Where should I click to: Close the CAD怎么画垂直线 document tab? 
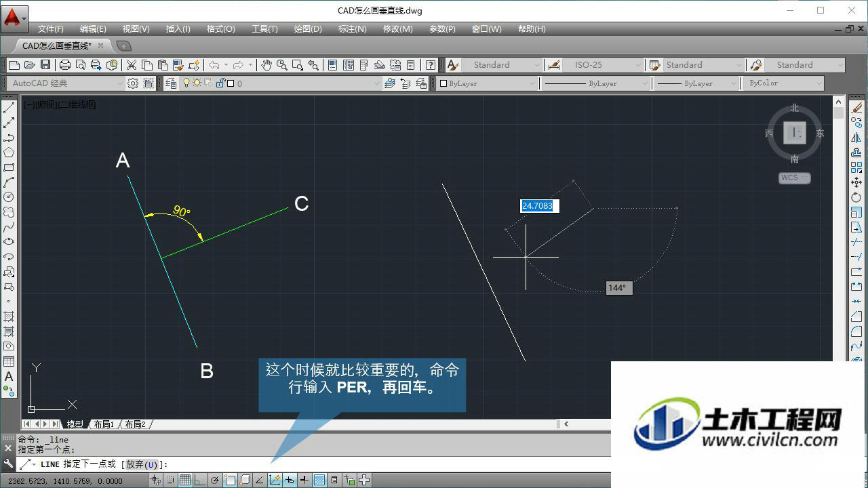click(x=101, y=45)
